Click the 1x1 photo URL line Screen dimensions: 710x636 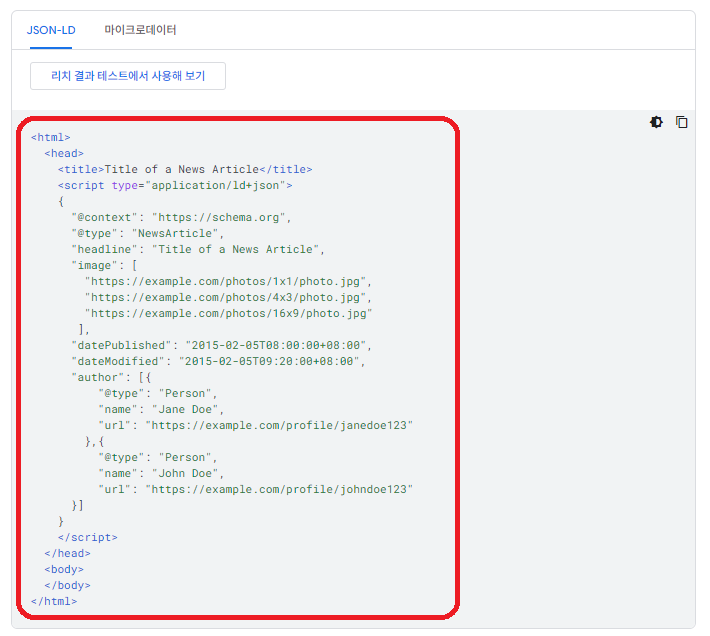pyautogui.click(x=228, y=282)
